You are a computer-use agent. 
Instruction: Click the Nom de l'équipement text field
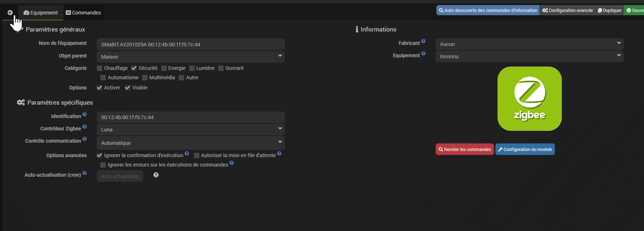click(191, 45)
